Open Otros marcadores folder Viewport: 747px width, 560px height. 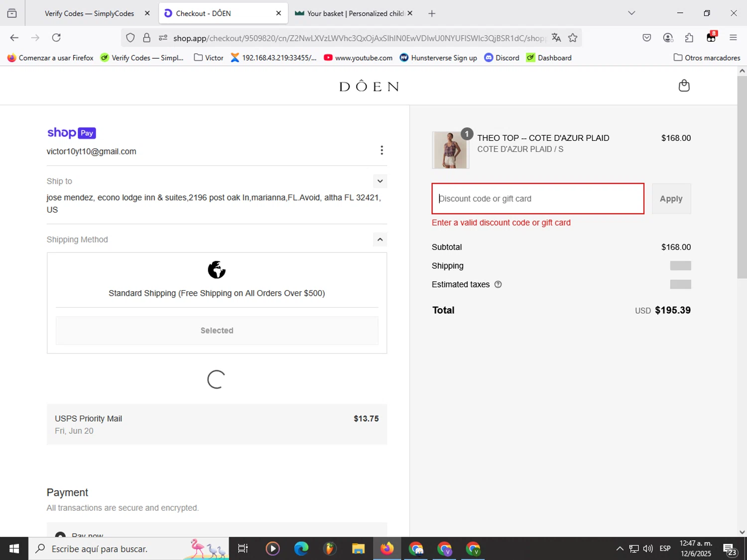coord(707,58)
